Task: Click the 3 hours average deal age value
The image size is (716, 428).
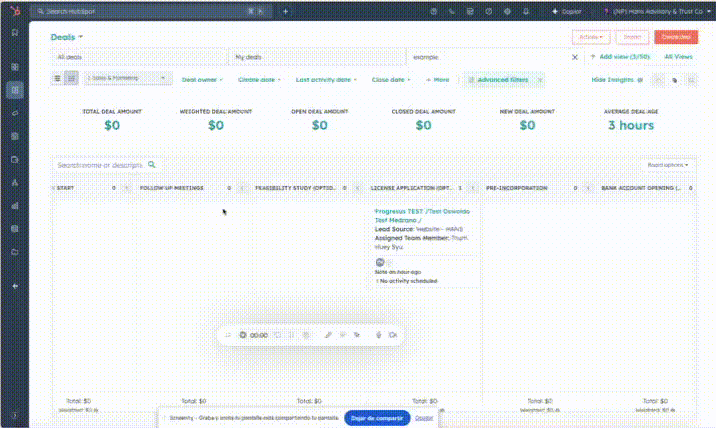Action: pyautogui.click(x=631, y=125)
